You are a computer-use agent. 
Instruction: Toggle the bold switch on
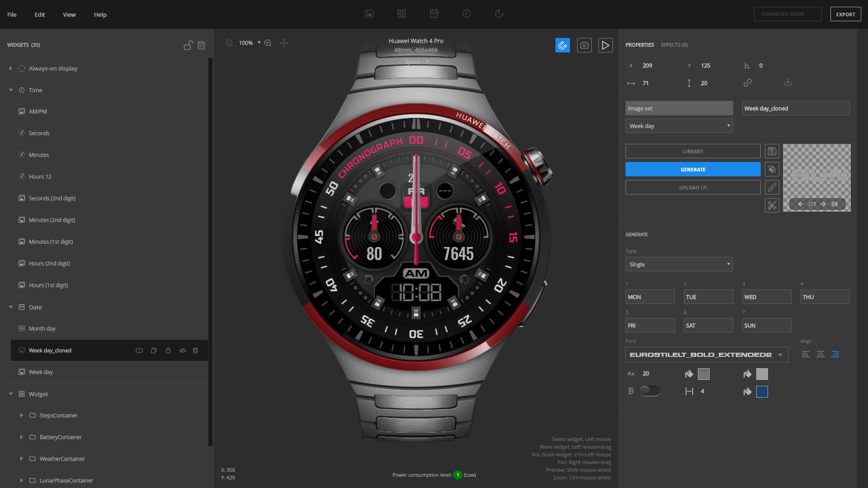(x=650, y=391)
